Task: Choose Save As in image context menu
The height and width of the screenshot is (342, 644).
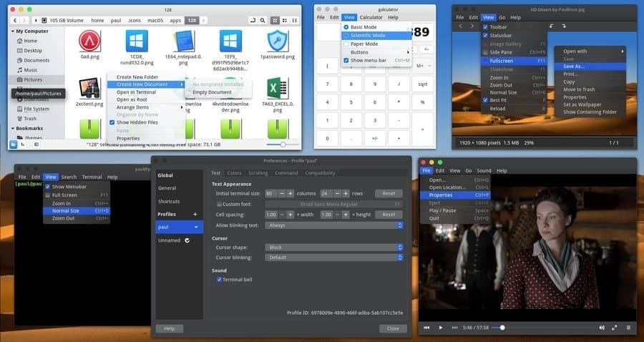Action: [590, 67]
